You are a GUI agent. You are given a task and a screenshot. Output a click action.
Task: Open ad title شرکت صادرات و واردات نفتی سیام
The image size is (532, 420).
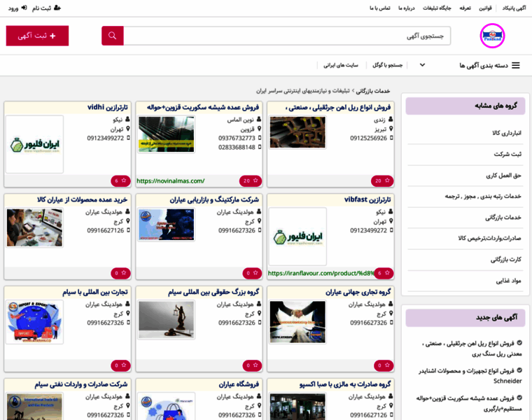81,384
